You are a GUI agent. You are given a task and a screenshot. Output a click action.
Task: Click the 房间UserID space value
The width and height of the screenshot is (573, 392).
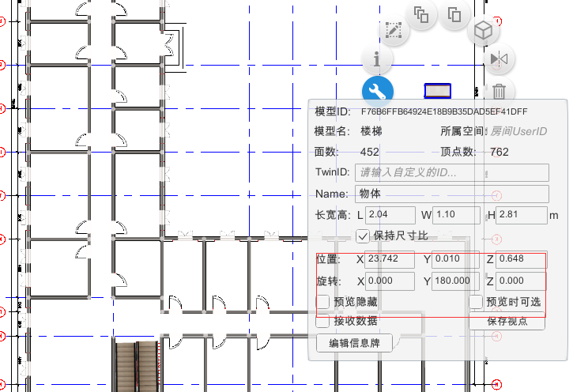[518, 131]
